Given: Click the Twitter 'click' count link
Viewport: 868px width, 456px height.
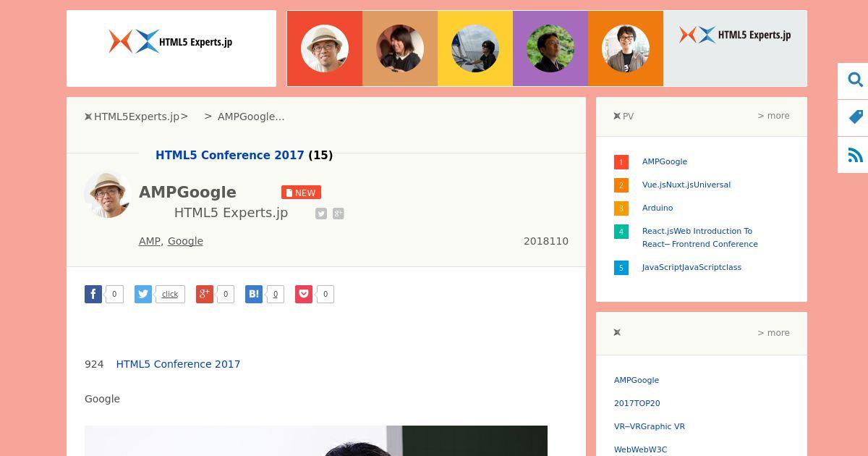Looking at the screenshot, I should [170, 294].
